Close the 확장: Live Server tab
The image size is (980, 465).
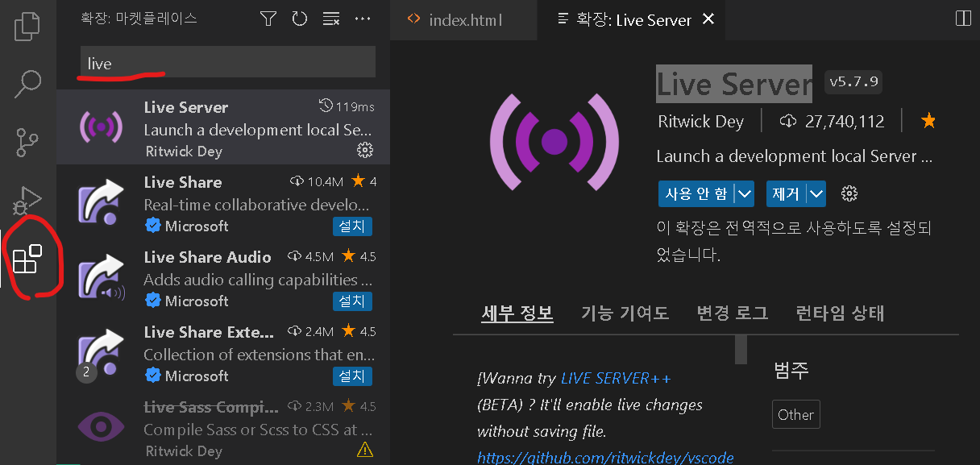[x=708, y=19]
